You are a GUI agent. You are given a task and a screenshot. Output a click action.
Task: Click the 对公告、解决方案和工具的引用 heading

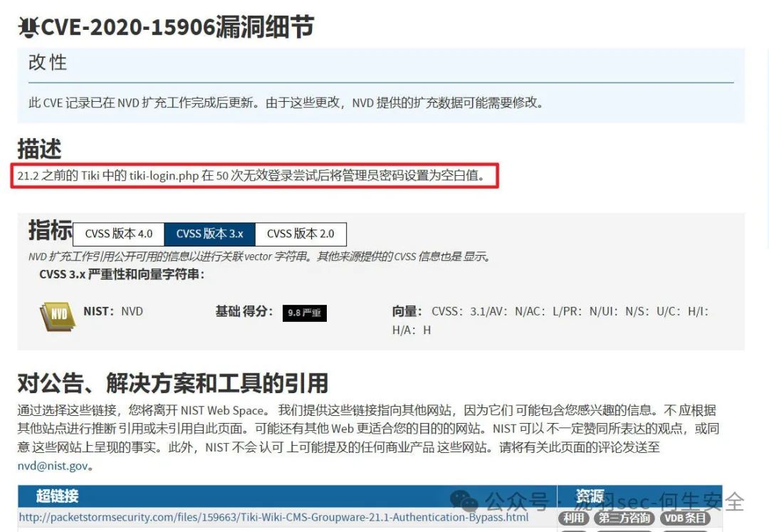coord(172,383)
